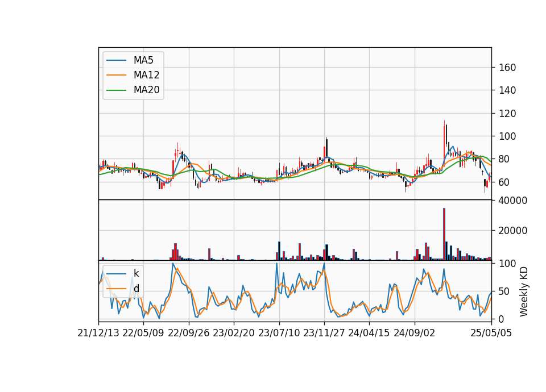Click the 120 price axis label
This screenshot has width=546, height=392.
(507, 114)
